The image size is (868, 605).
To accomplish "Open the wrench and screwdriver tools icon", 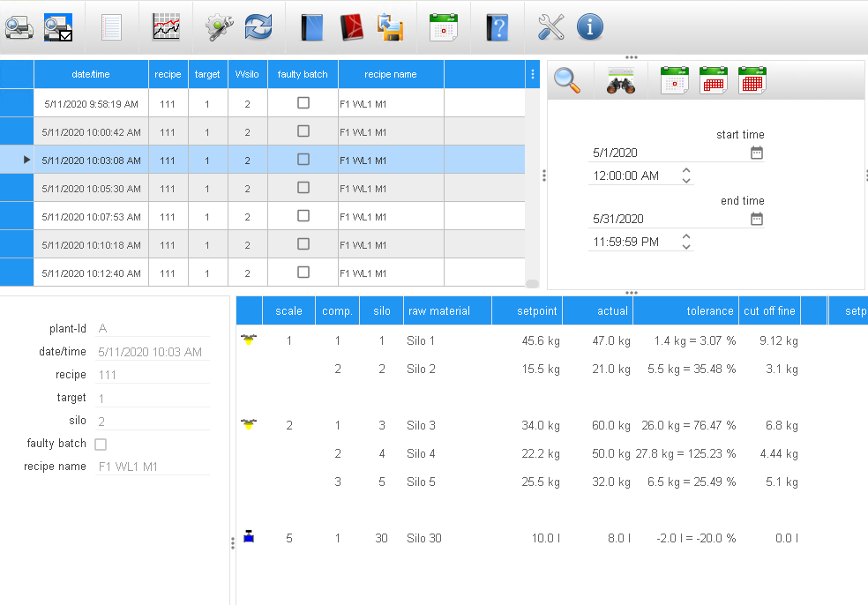I will [550, 27].
